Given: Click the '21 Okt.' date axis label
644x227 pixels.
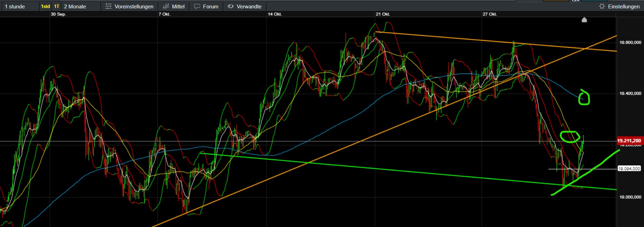Looking at the screenshot, I should pos(383,14).
